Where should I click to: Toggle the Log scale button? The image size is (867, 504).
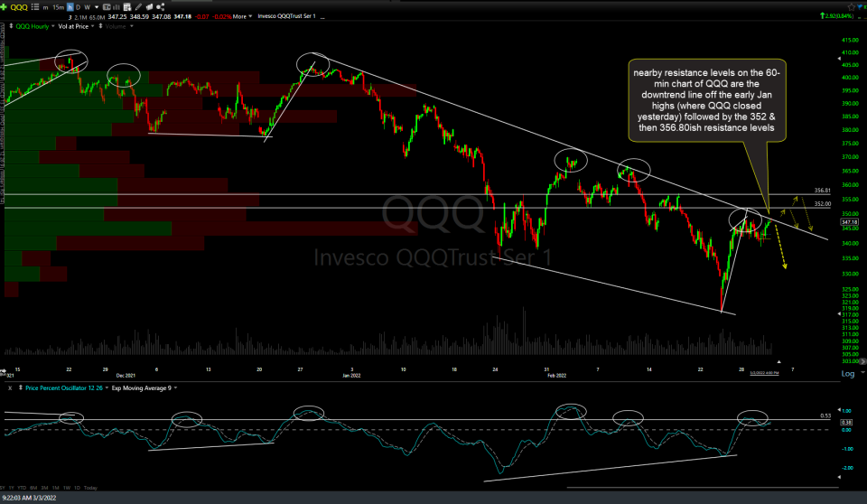tap(848, 374)
